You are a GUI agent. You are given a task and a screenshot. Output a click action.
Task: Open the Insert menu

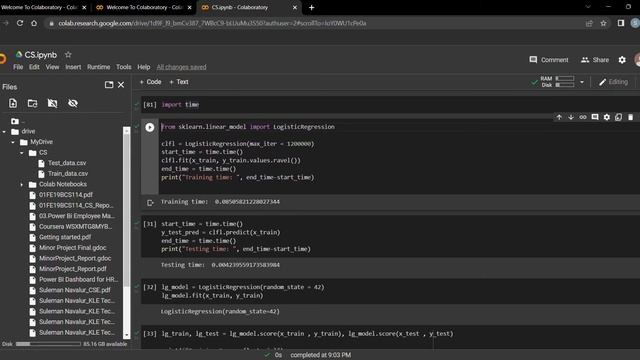point(73,67)
